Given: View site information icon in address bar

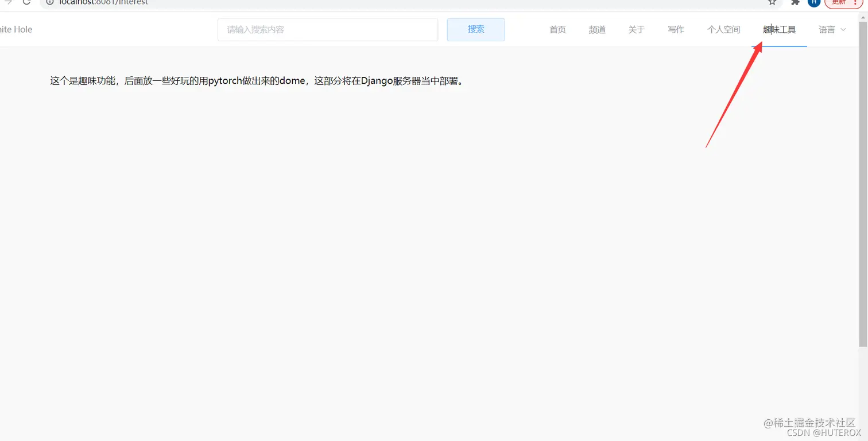Looking at the screenshot, I should point(50,2).
